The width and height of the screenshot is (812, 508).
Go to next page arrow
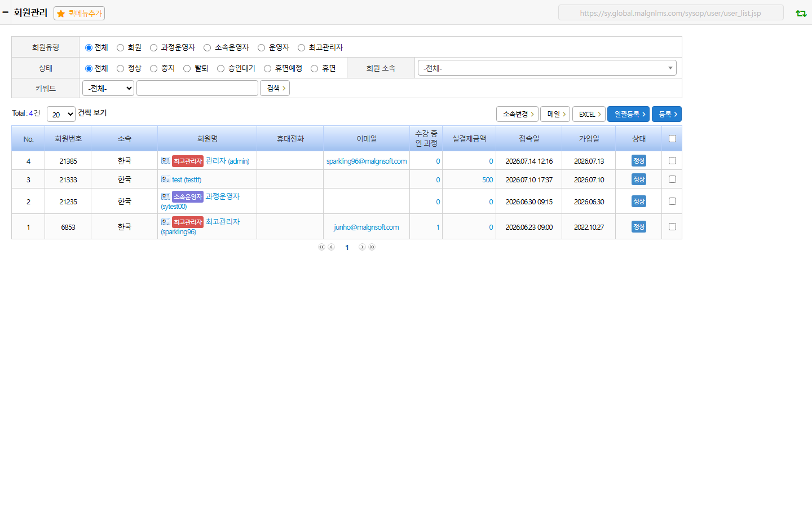[362, 247]
